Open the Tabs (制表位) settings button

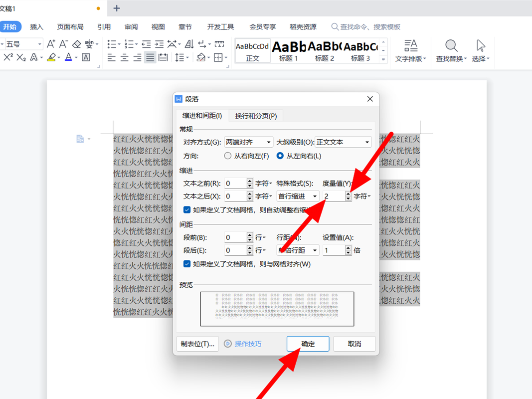click(x=197, y=344)
